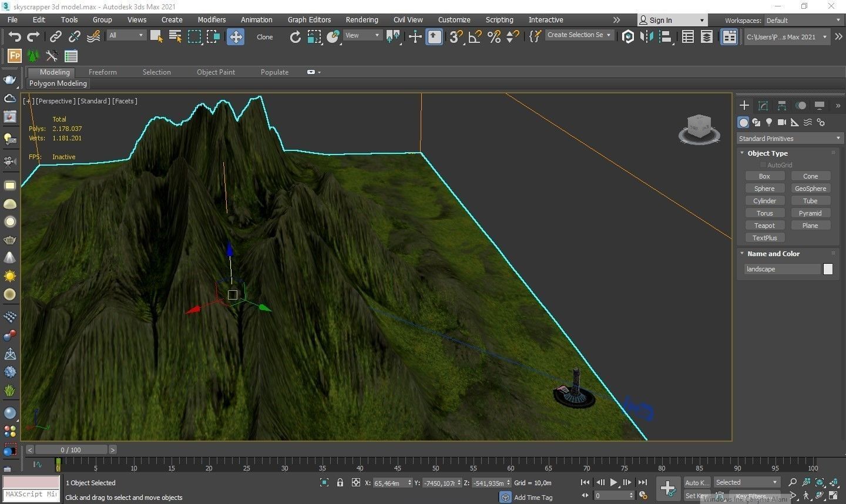Open the selection filter All dropdown
The width and height of the screenshot is (846, 504).
click(126, 35)
